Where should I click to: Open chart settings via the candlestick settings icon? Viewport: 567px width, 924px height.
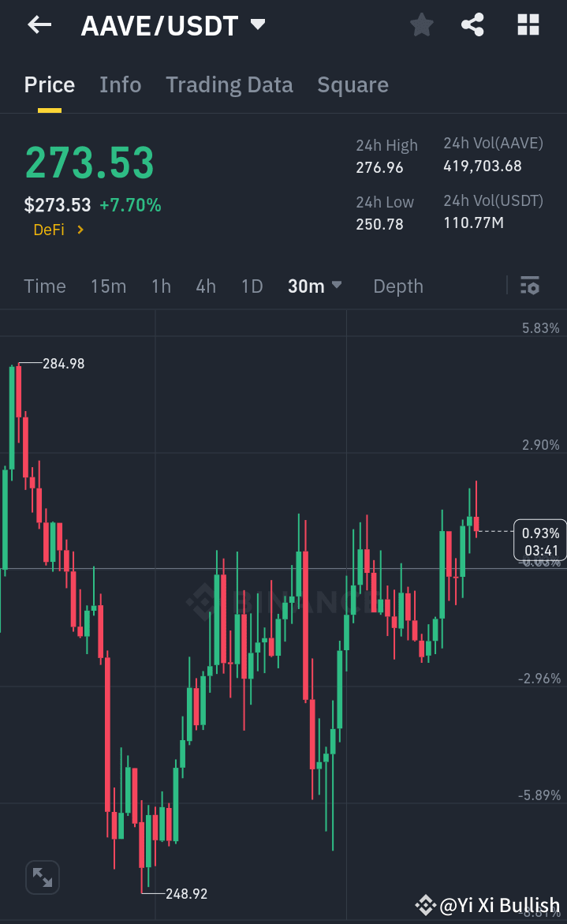pos(529,286)
